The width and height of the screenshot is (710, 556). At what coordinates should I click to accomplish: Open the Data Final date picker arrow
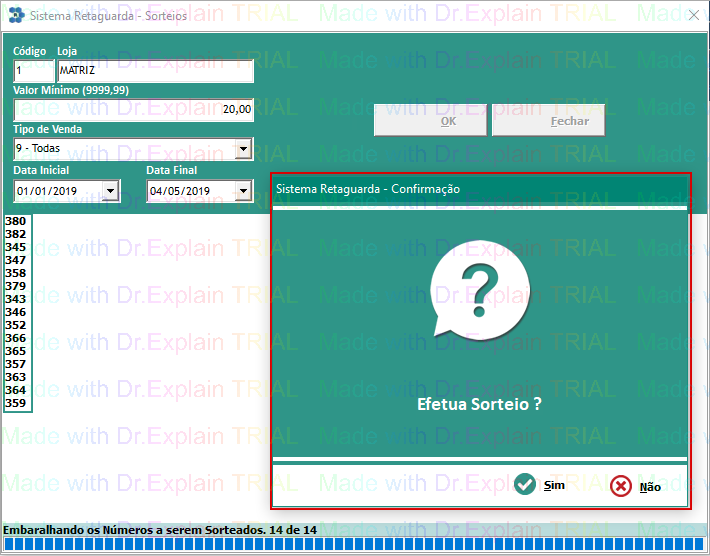pos(242,191)
